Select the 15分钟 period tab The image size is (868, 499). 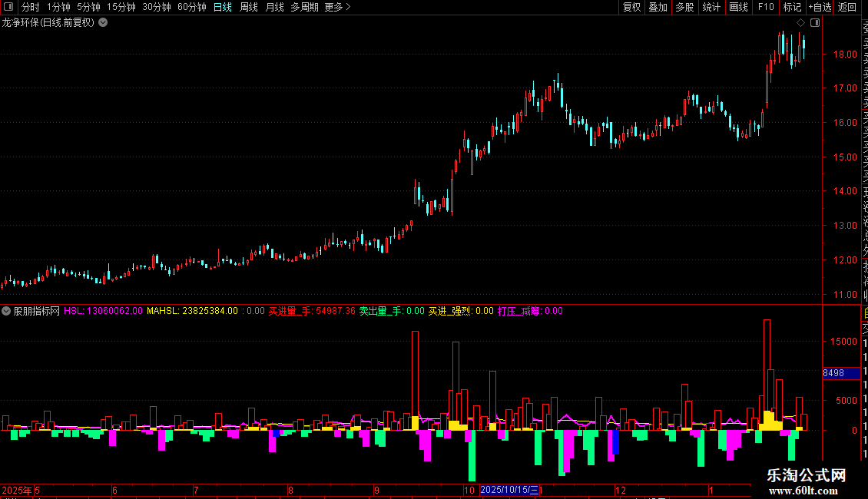point(121,7)
